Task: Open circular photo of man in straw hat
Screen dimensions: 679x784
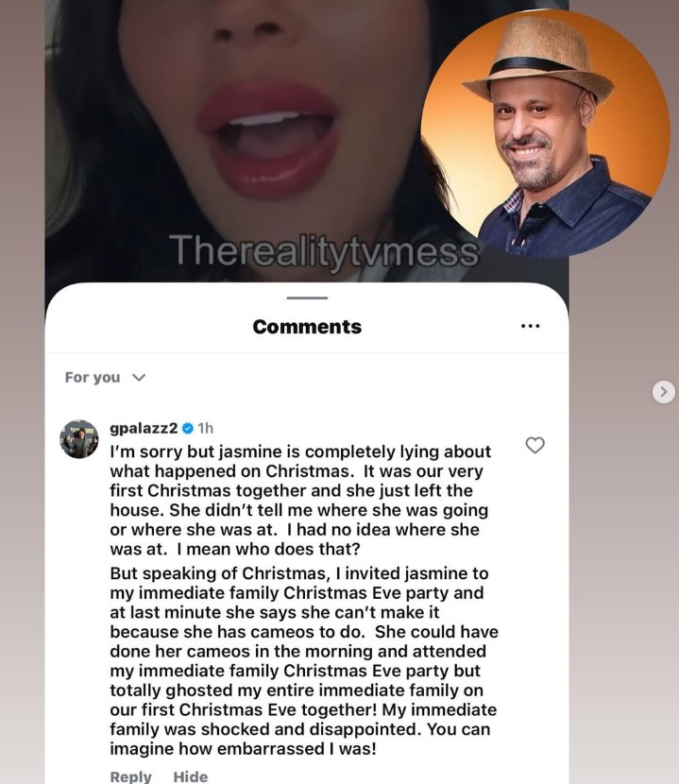Action: click(x=545, y=132)
